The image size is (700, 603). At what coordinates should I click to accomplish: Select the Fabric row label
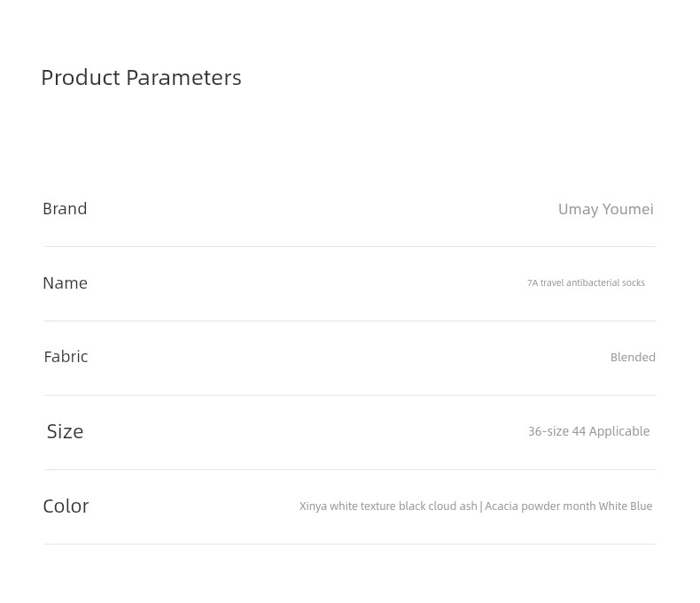tap(66, 357)
